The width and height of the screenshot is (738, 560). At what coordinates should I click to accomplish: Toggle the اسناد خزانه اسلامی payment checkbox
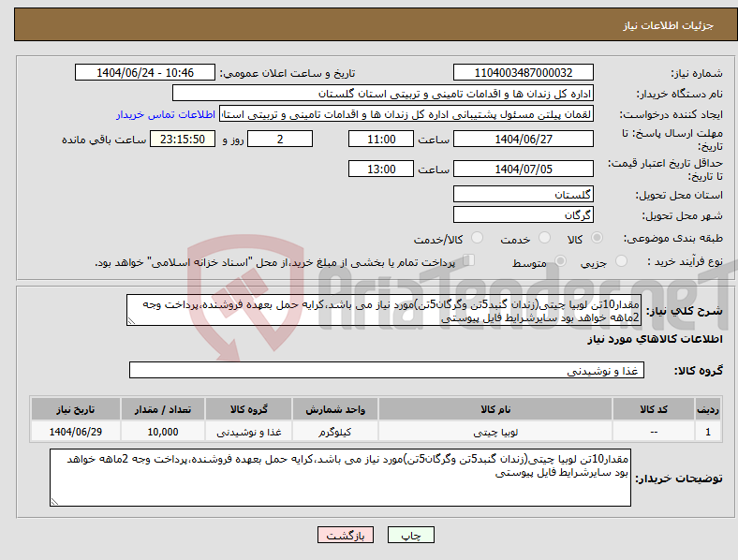pos(469,259)
